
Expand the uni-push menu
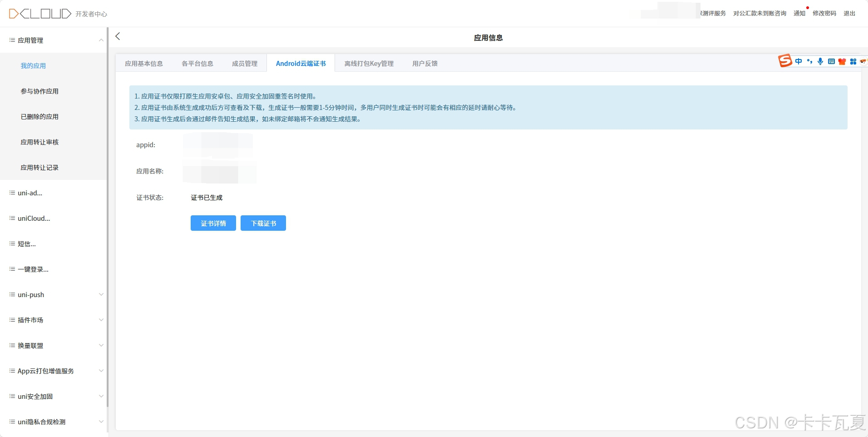click(101, 294)
